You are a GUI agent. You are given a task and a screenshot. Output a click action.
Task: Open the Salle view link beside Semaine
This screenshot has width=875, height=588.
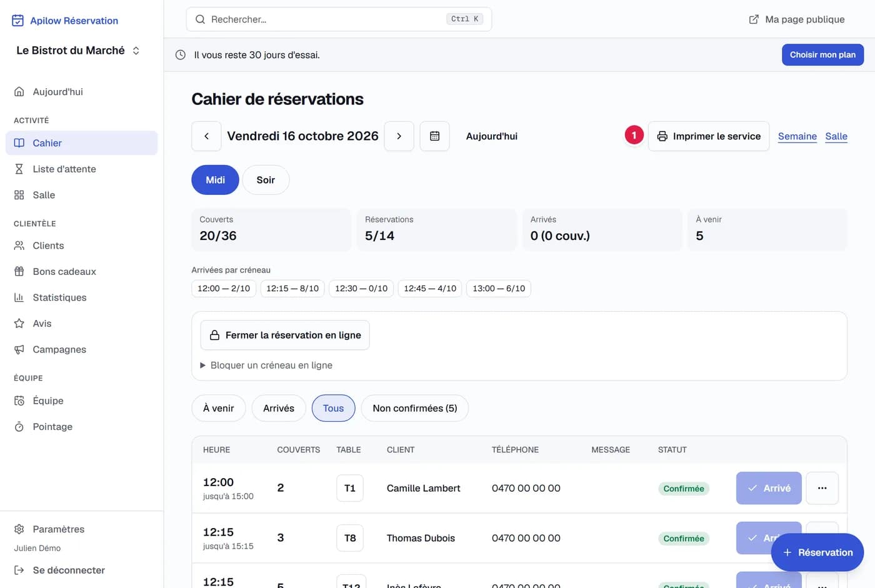836,136
